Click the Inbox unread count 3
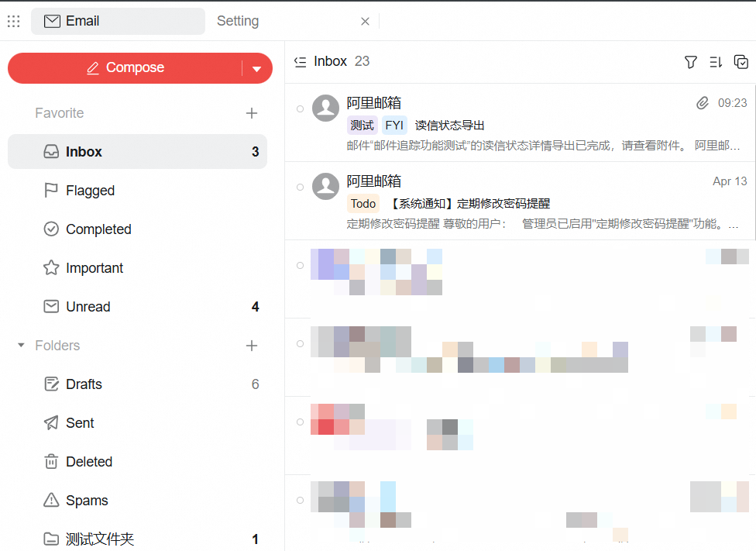This screenshot has height=551, width=756. pyautogui.click(x=255, y=152)
